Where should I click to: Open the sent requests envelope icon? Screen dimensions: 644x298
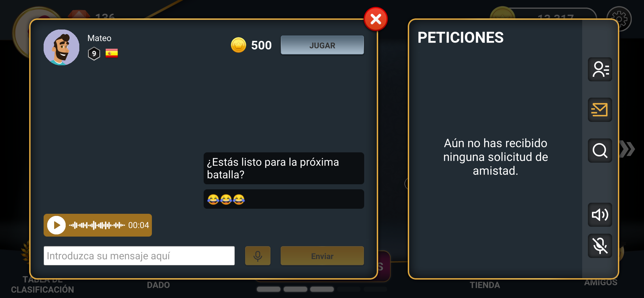(600, 110)
